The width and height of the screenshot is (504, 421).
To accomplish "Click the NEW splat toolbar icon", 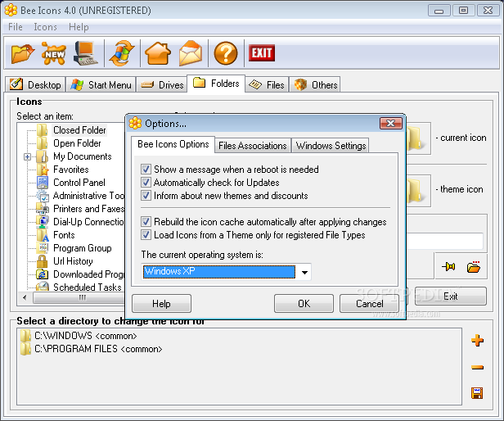I will (54, 53).
